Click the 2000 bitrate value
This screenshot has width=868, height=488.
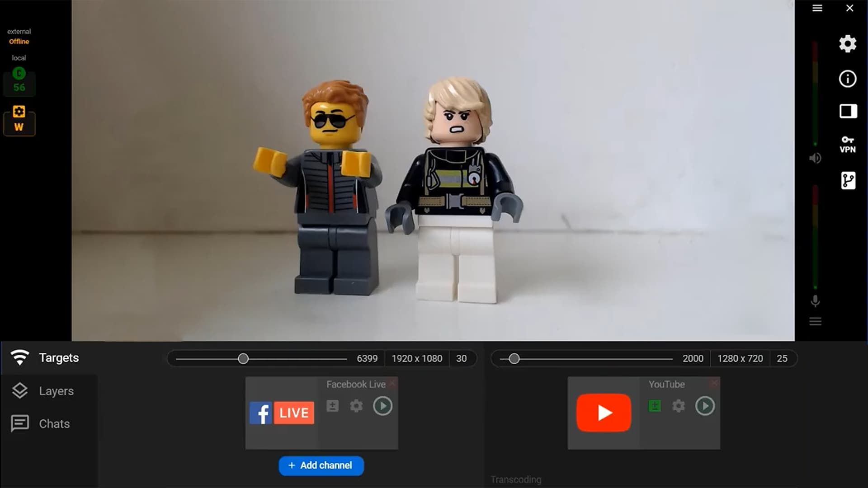[x=693, y=359]
